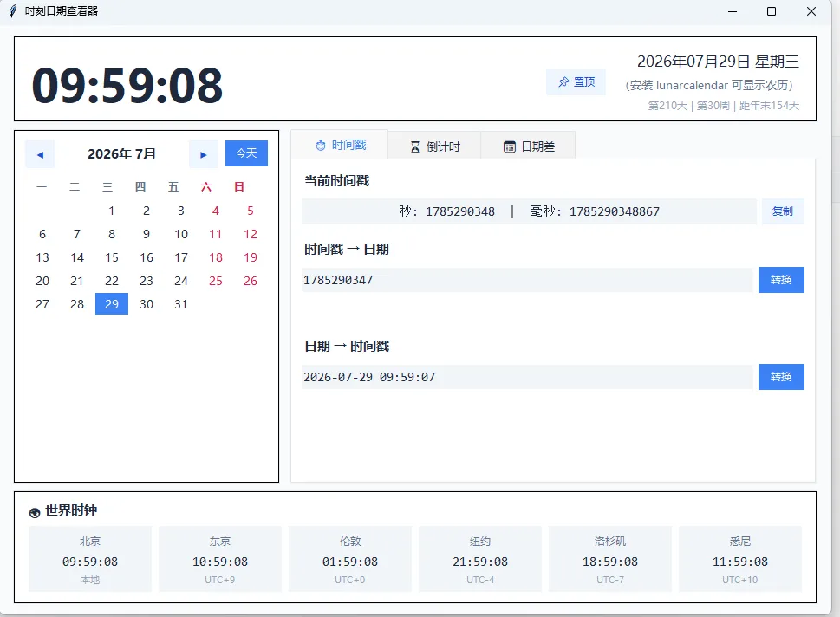
Task: Click the 日 Sunday column header
Action: [x=239, y=187]
